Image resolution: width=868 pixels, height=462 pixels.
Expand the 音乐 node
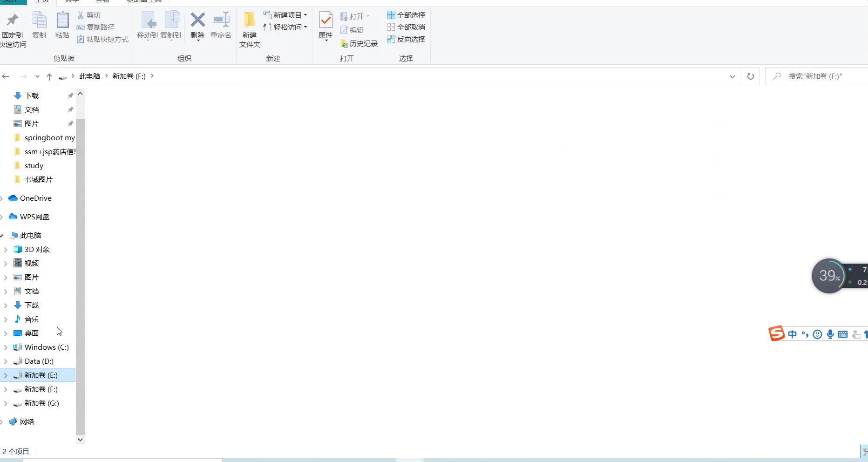coord(6,319)
